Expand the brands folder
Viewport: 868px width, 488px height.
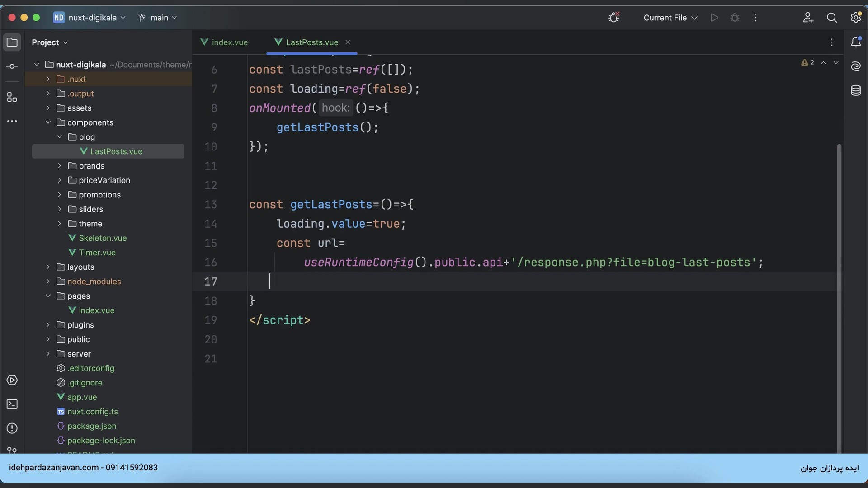pyautogui.click(x=59, y=166)
